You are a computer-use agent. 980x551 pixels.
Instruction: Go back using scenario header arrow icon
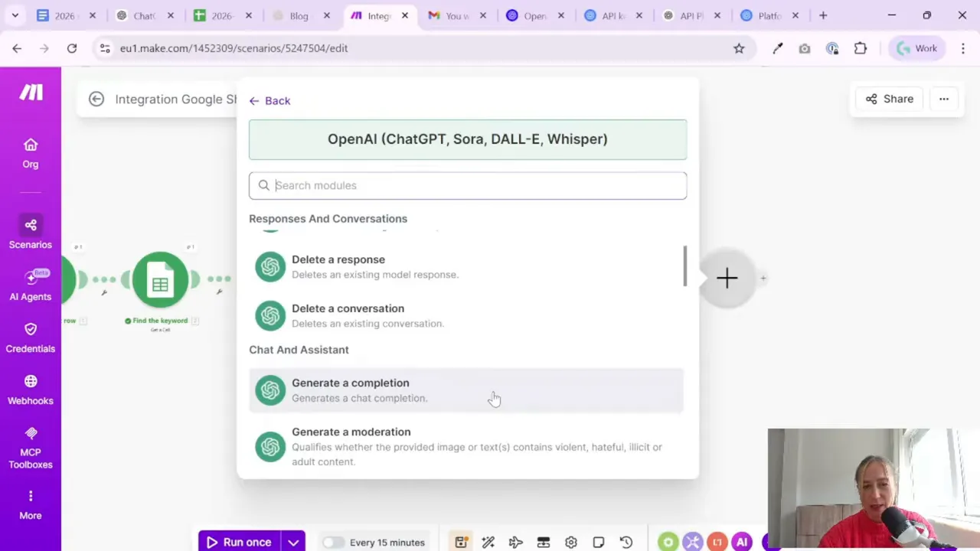(x=96, y=99)
